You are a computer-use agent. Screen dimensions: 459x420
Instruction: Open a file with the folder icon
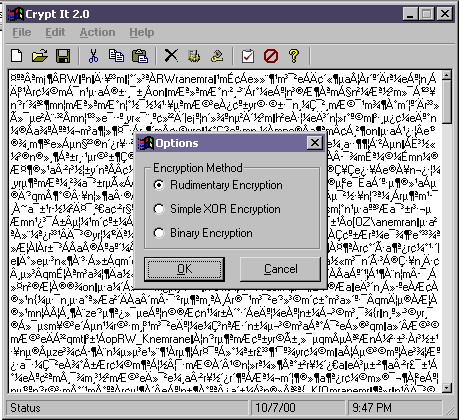[x=40, y=56]
